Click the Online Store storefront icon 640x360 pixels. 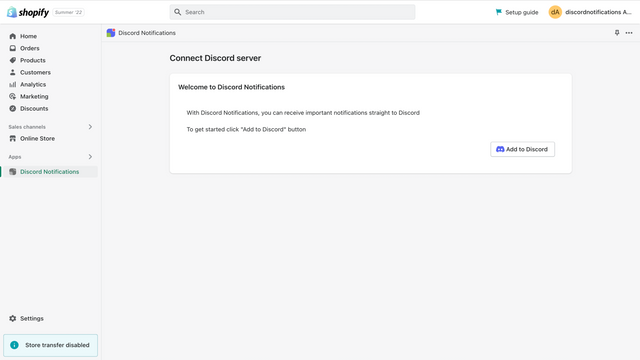point(13,139)
